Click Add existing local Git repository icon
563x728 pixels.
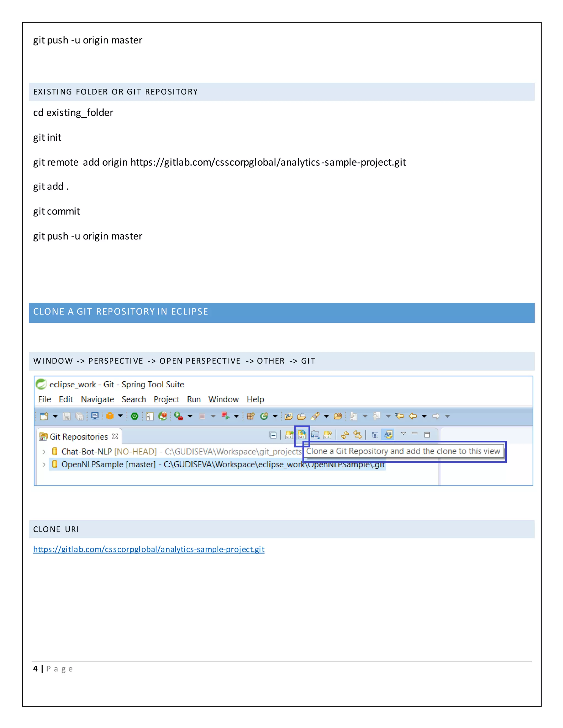click(x=289, y=435)
